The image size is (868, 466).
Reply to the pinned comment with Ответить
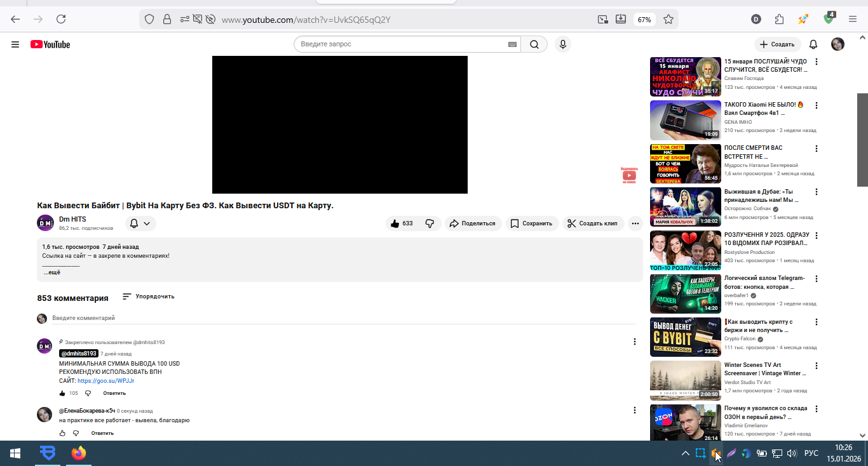114,394
